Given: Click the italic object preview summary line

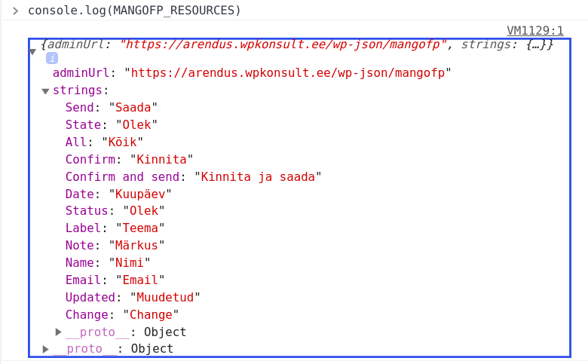Looking at the screenshot, I should tap(298, 44).
